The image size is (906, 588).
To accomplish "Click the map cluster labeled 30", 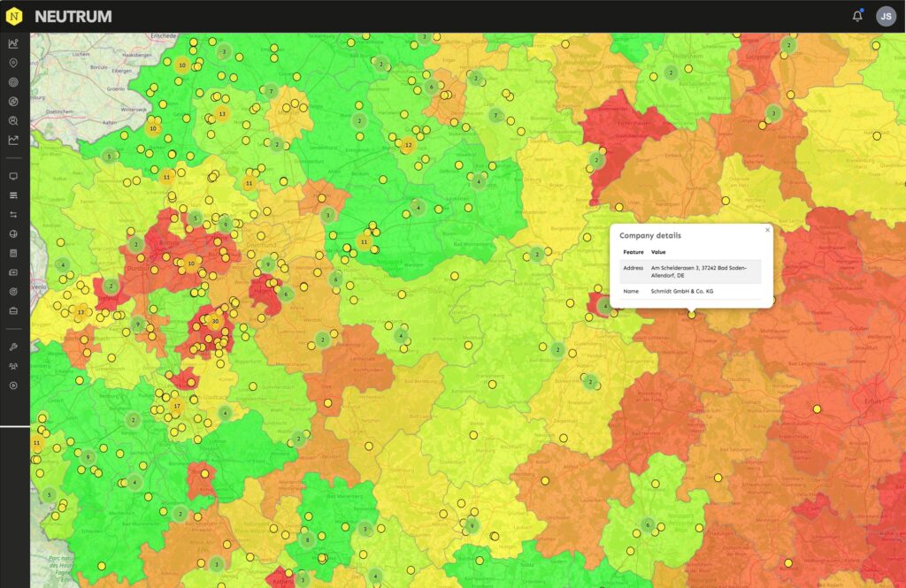I will point(216,321).
